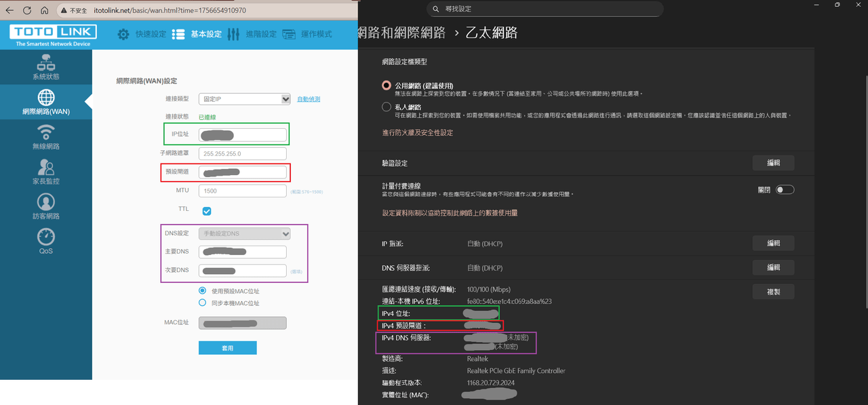Toggle the TTL checkbox
Screen dimensions: 868x405
pos(207,211)
